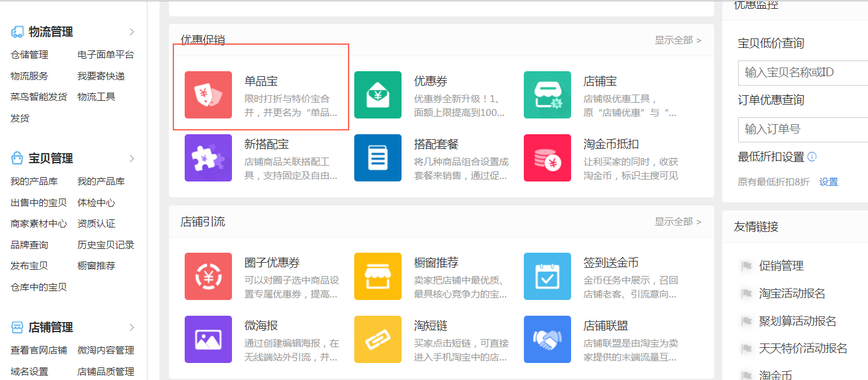The image size is (868, 380).
Task: Open the 搭配套餐 blue document icon
Action: (378, 158)
